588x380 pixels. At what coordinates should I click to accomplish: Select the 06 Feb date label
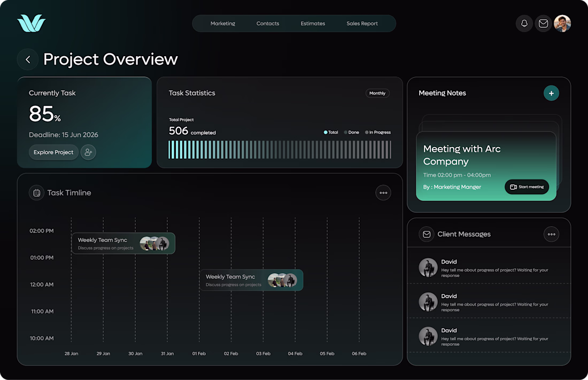[x=359, y=353]
